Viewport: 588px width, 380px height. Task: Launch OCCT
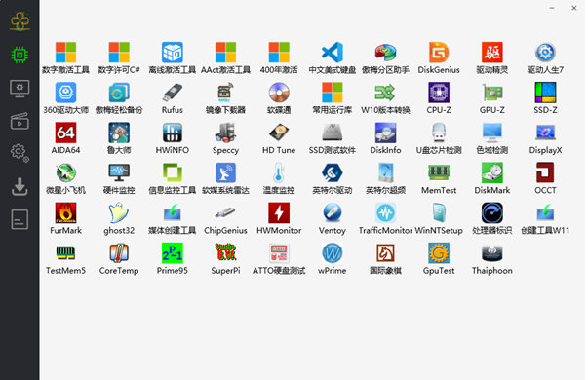tap(545, 178)
